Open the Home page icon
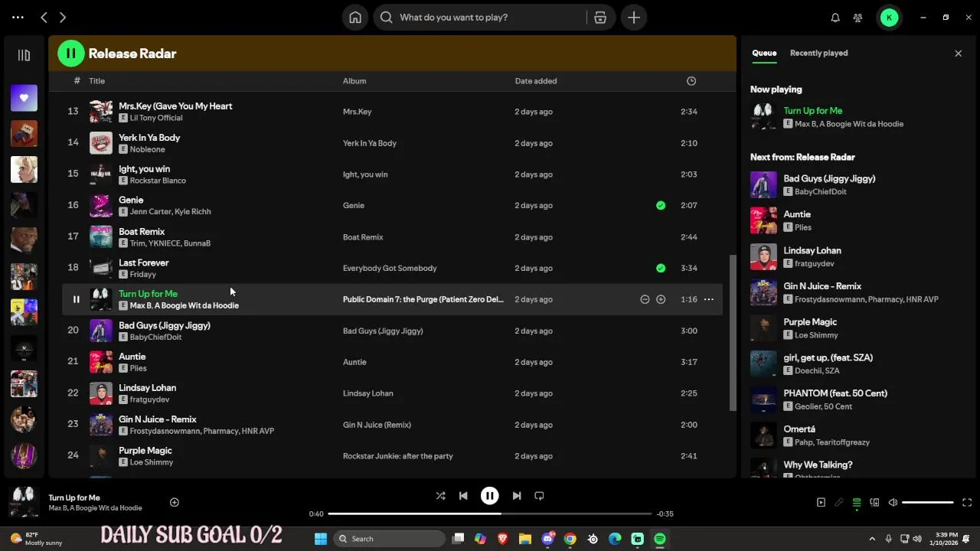 point(355,18)
